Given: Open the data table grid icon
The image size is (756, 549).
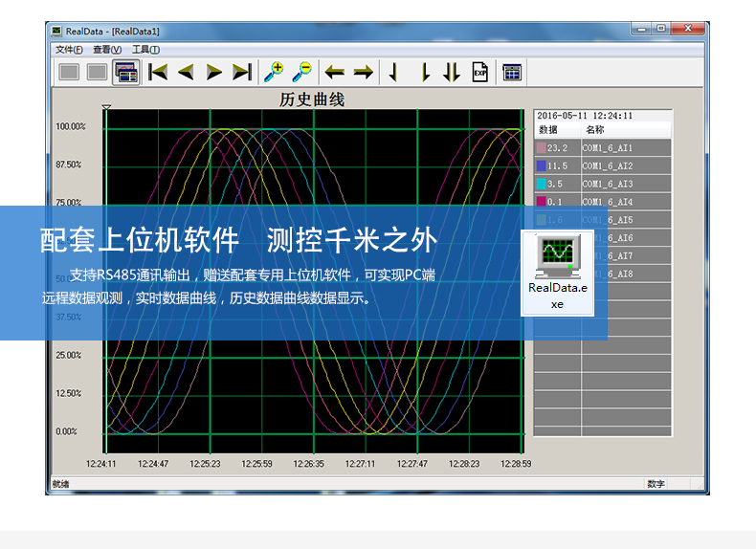Looking at the screenshot, I should 512,72.
